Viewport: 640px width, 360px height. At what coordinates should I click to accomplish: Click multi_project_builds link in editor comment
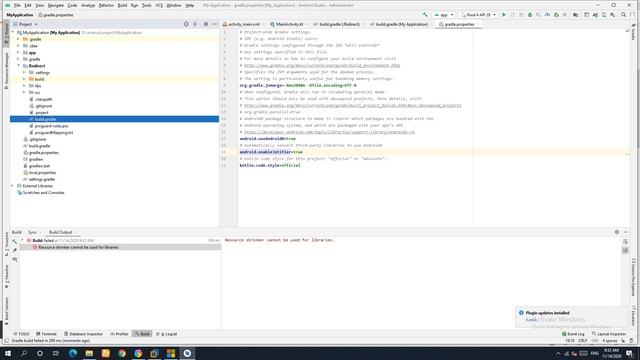353,105
